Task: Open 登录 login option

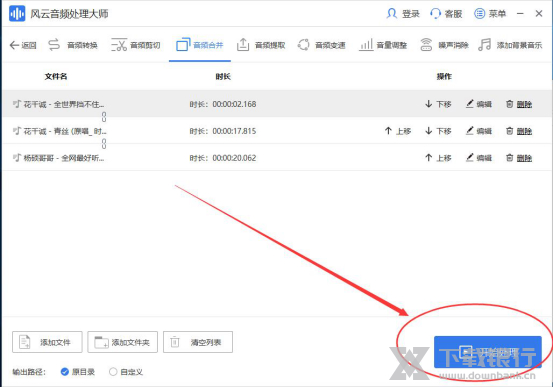Action: point(403,14)
